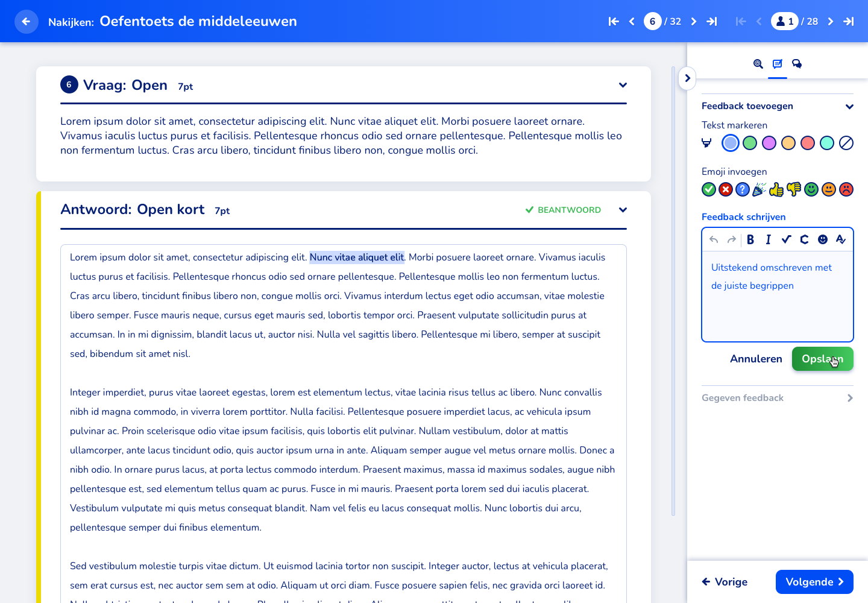
Task: Jump to last question
Action: [712, 22]
